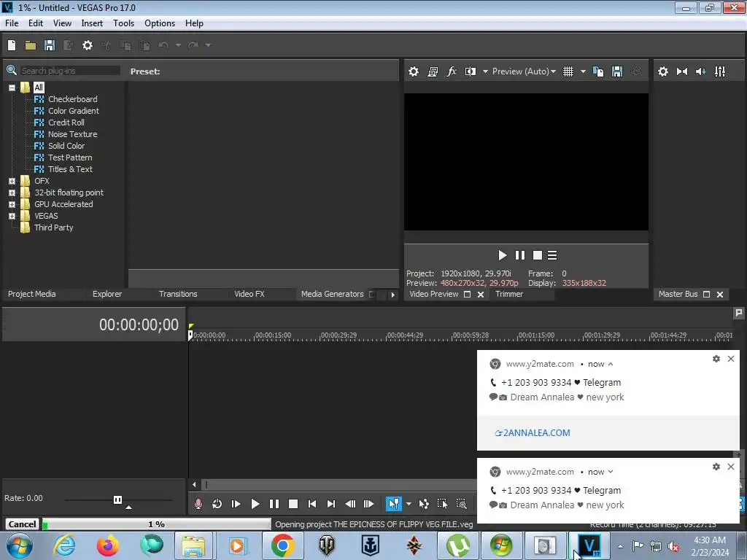The image size is (747, 560).
Task: Click timeline Play button
Action: tap(255, 504)
